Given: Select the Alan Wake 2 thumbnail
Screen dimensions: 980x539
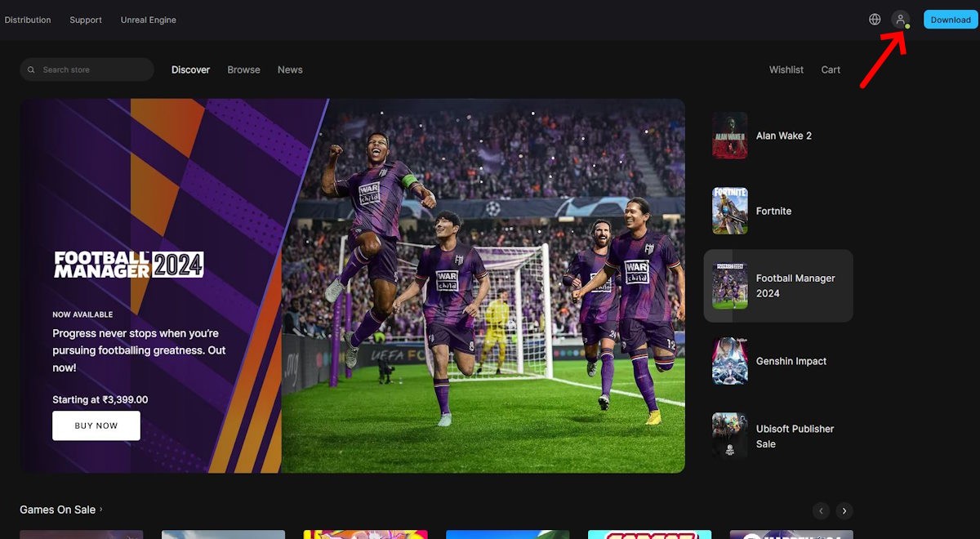Looking at the screenshot, I should (729, 136).
